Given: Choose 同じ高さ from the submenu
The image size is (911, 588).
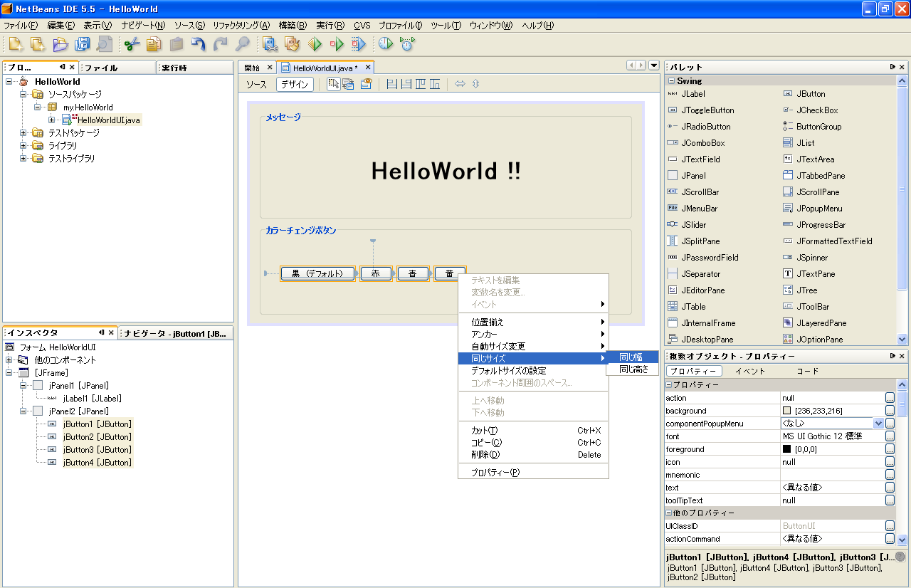Looking at the screenshot, I should click(632, 369).
